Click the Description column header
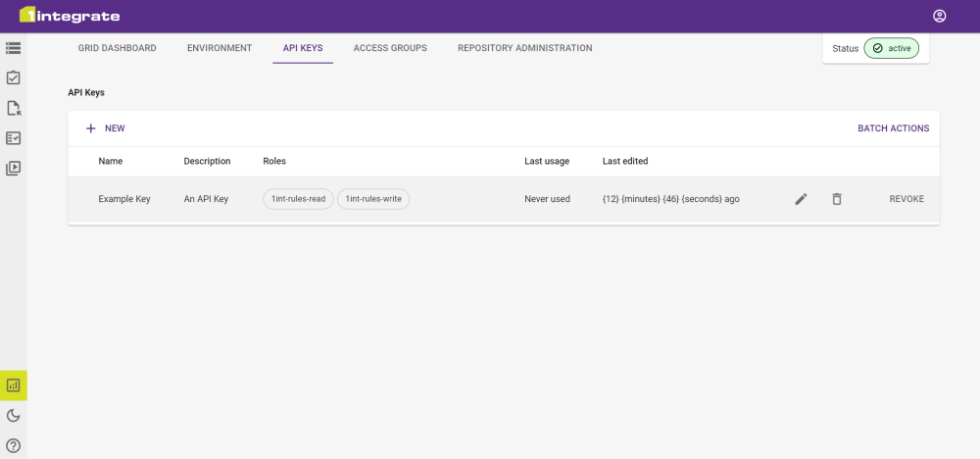Image resolution: width=980 pixels, height=459 pixels. pos(207,162)
